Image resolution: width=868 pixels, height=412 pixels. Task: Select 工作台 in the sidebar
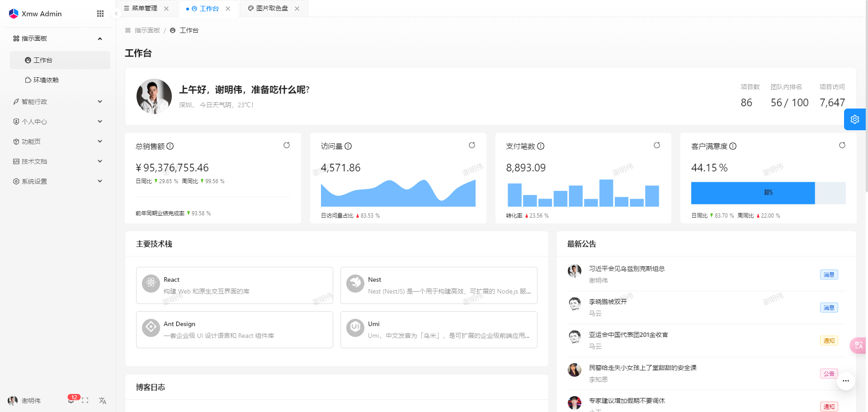pyautogui.click(x=60, y=60)
